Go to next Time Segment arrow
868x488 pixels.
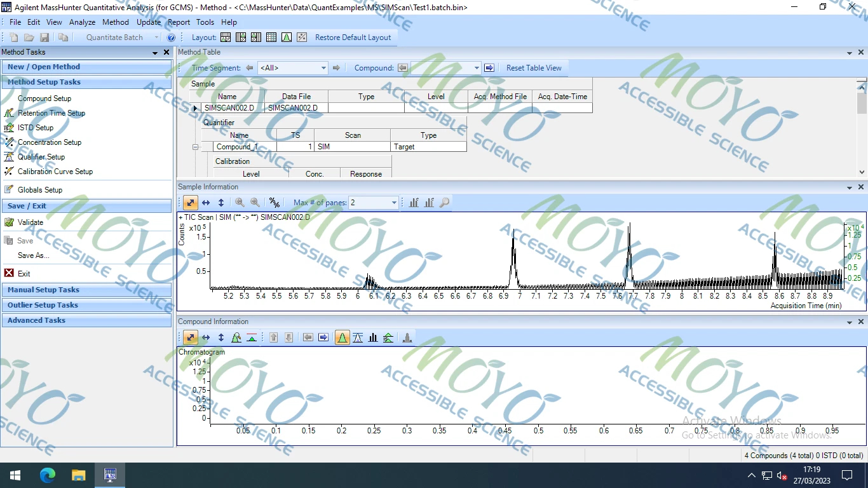[x=337, y=68]
